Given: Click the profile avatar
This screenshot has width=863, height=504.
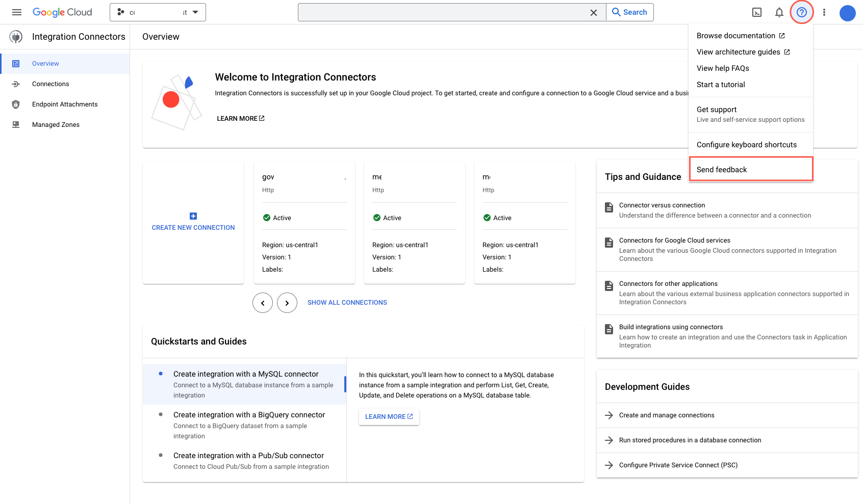Looking at the screenshot, I should click(x=847, y=13).
